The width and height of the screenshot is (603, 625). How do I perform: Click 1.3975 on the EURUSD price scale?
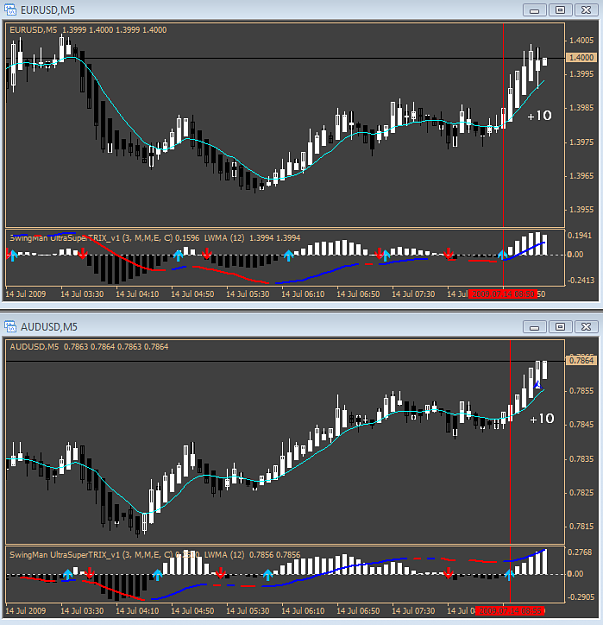tap(581, 142)
